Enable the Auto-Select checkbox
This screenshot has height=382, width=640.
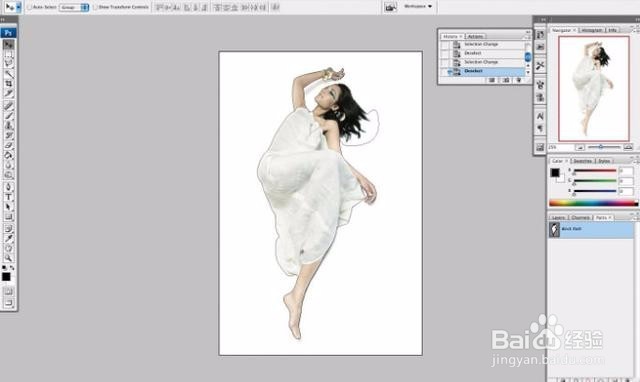[x=29, y=7]
